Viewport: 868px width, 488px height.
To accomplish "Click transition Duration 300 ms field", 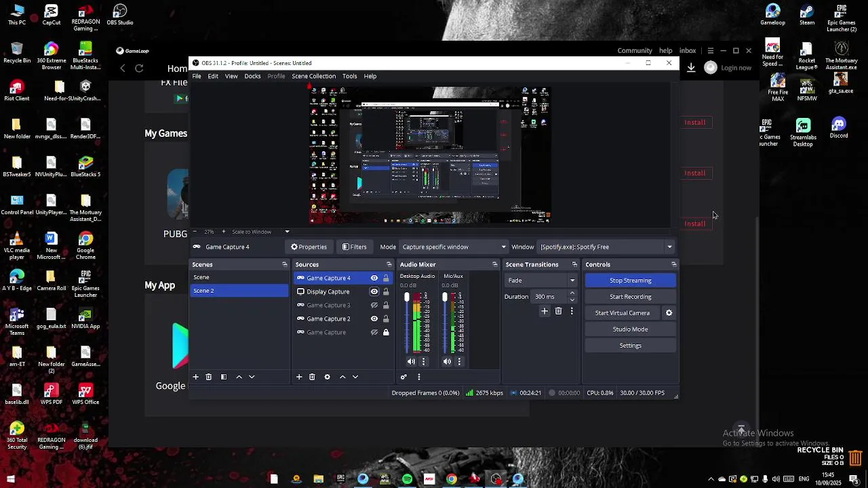I will pyautogui.click(x=550, y=297).
